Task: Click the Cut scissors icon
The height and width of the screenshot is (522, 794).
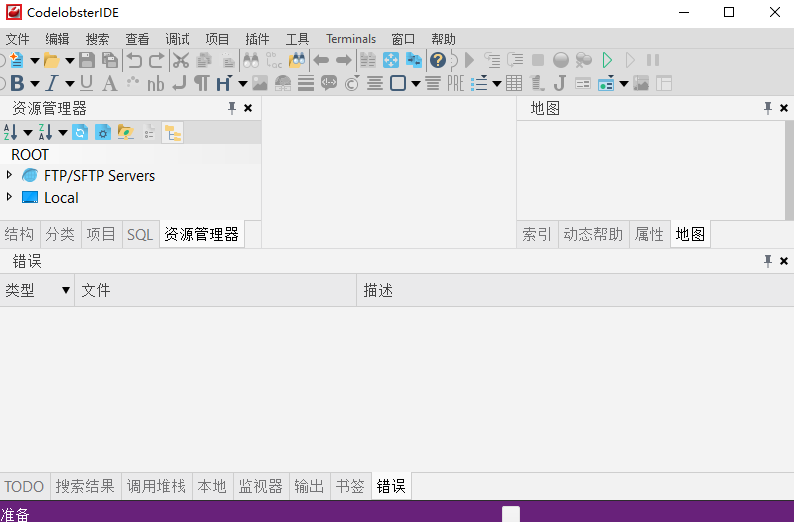Action: point(181,60)
